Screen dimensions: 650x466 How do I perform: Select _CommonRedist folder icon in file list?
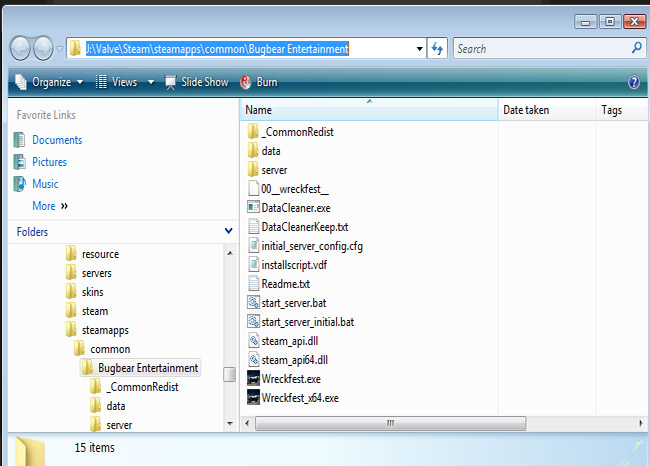tap(253, 132)
